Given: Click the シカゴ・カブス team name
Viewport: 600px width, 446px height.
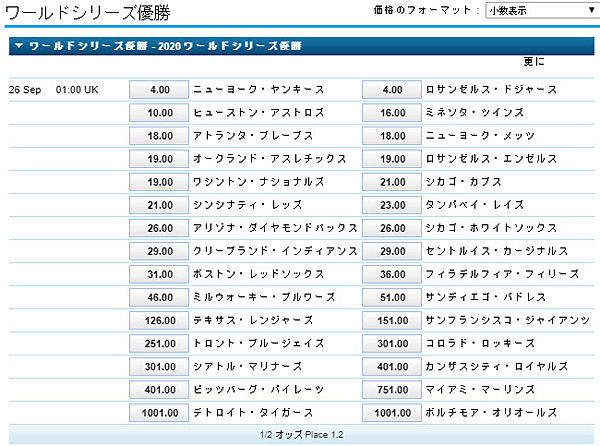Looking at the screenshot, I should point(463,182).
